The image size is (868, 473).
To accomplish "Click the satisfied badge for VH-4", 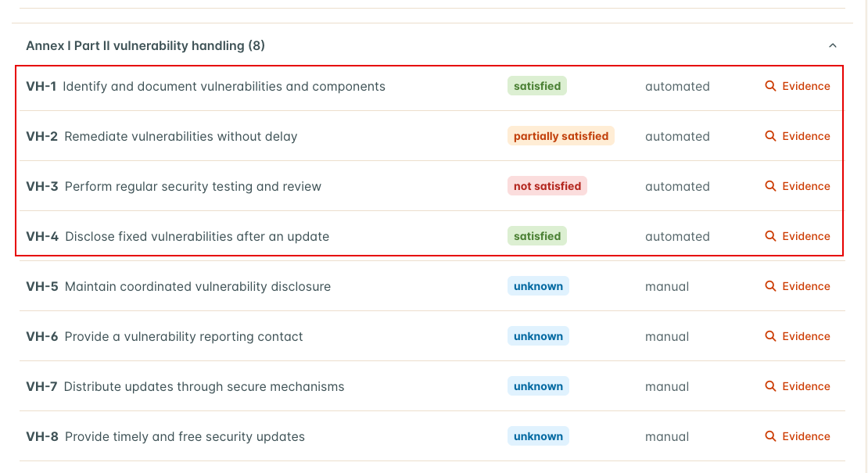I will click(537, 236).
